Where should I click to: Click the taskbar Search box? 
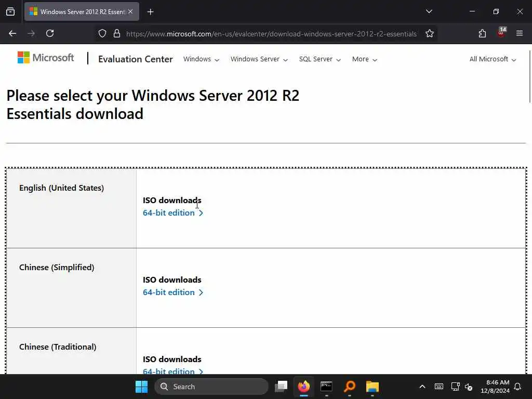click(211, 387)
